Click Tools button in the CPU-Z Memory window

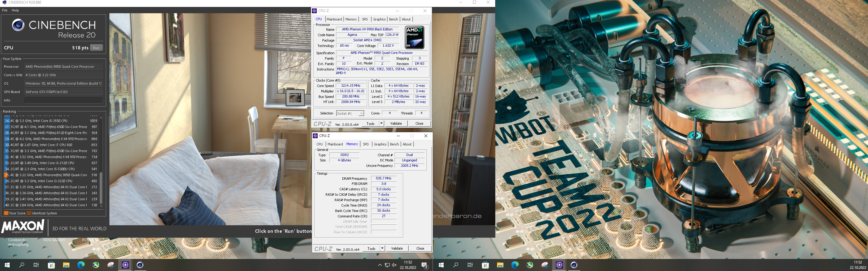[x=371, y=248]
